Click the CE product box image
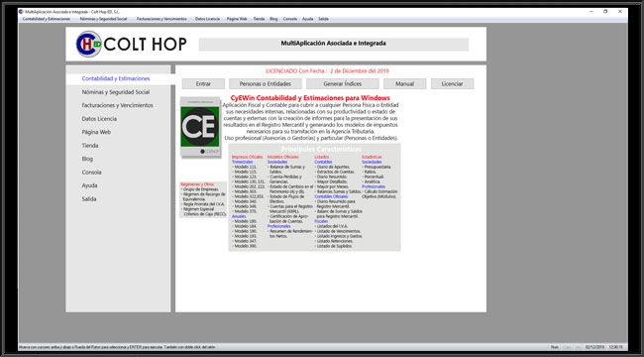 [200, 127]
